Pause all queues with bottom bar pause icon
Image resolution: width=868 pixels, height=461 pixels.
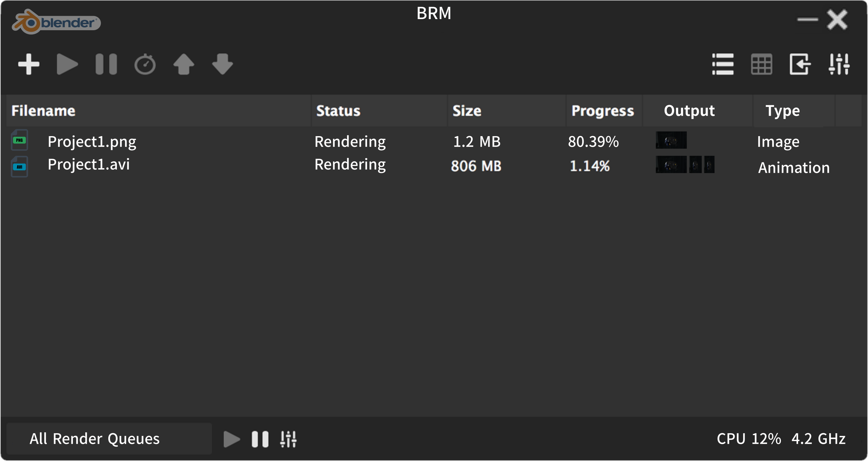(260, 439)
